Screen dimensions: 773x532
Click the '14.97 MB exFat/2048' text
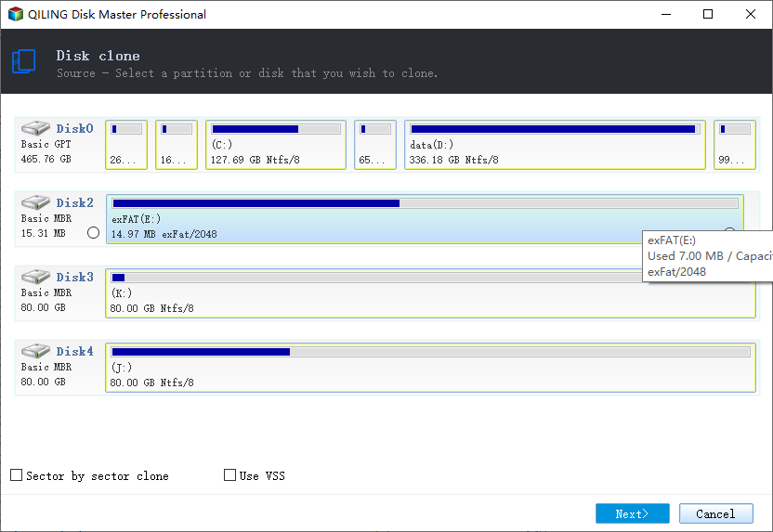pos(164,235)
